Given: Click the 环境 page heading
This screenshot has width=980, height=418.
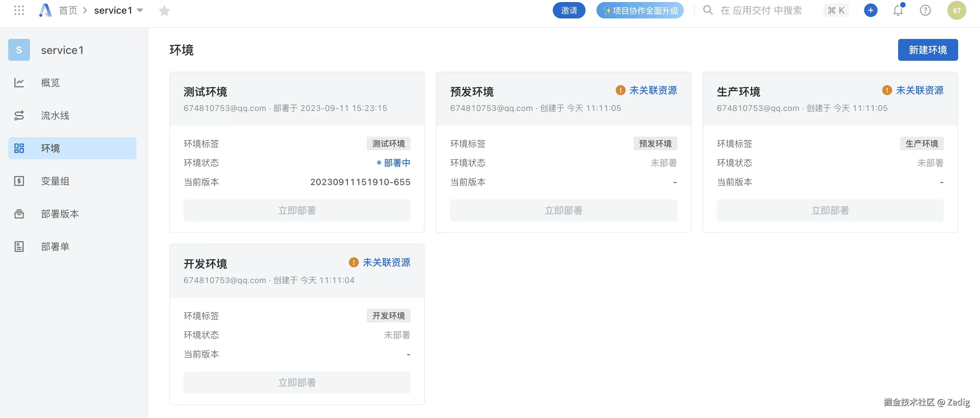Looking at the screenshot, I should pos(182,50).
